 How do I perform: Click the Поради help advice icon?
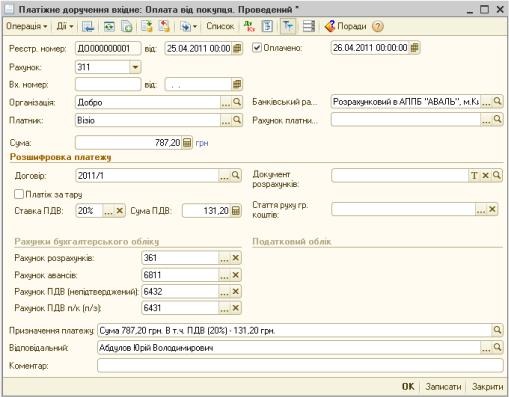[x=330, y=26]
